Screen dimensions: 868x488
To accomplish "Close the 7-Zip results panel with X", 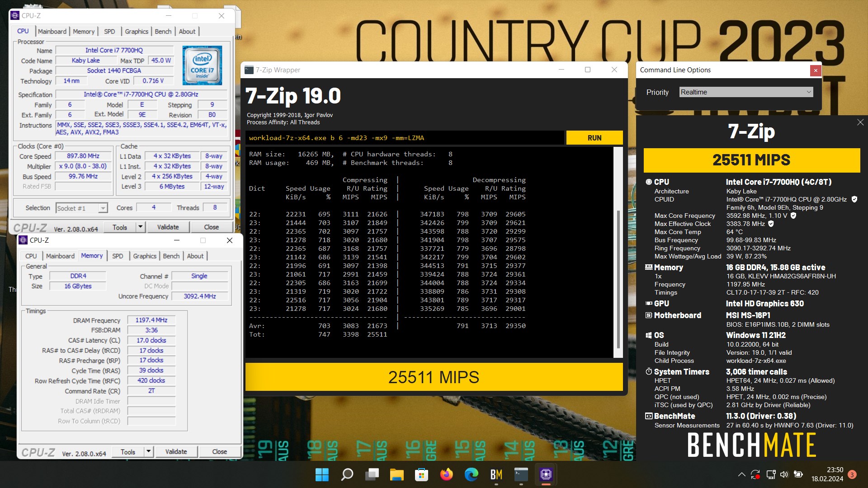I will pyautogui.click(x=860, y=122).
